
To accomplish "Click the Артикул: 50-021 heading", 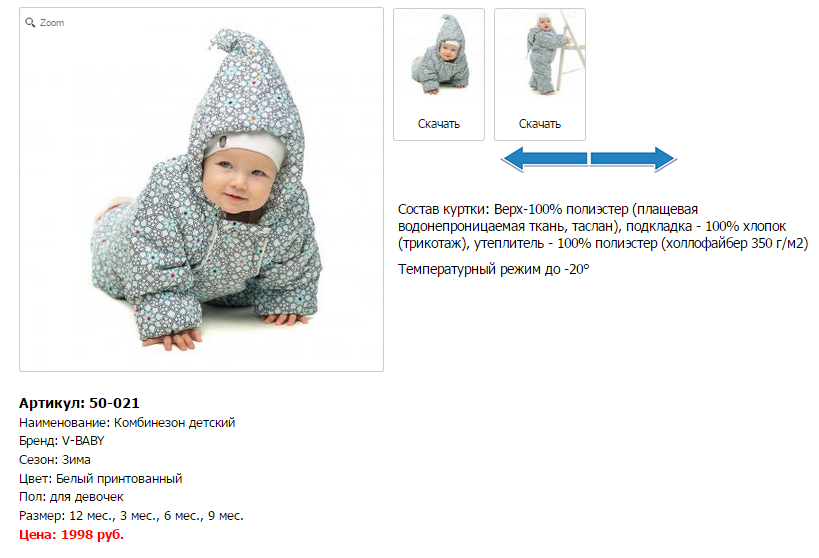I will [79, 403].
